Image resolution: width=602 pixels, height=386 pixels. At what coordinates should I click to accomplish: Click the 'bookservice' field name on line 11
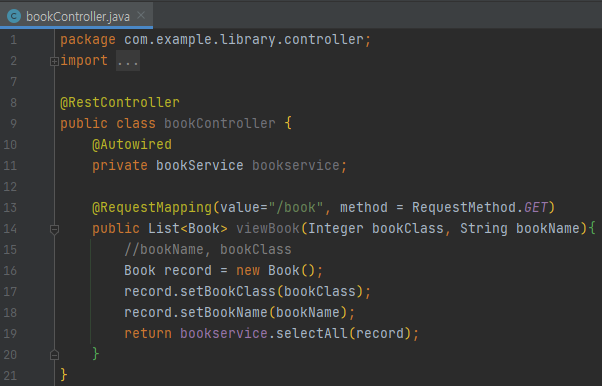point(296,166)
